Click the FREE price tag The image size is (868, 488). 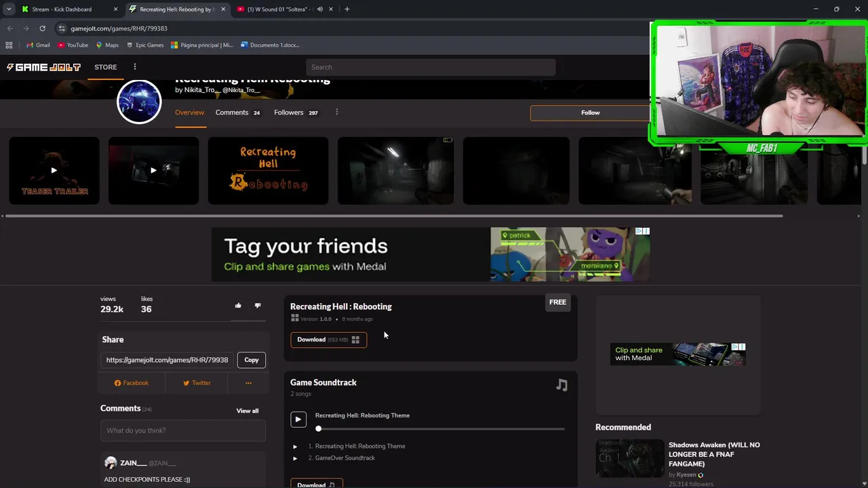557,302
